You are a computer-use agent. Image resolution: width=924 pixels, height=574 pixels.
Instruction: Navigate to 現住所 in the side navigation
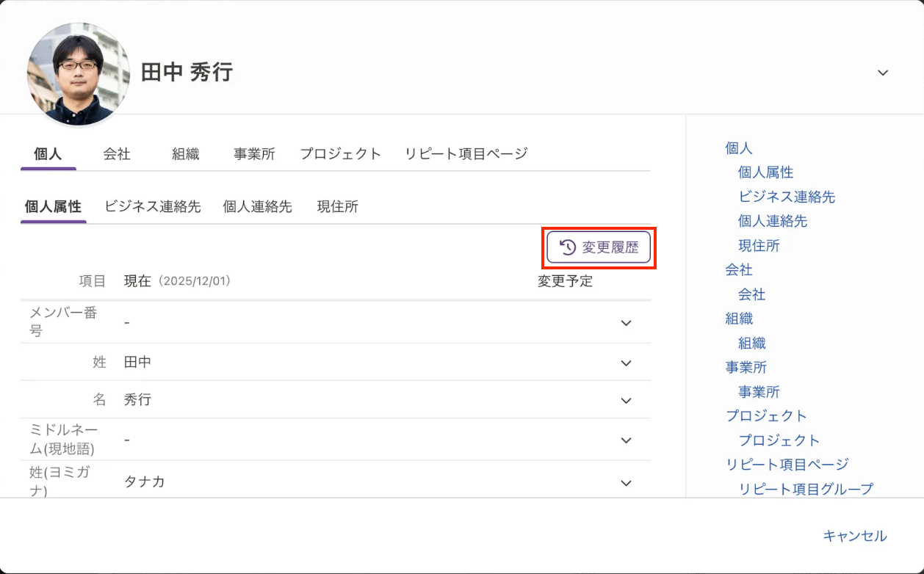(x=759, y=246)
